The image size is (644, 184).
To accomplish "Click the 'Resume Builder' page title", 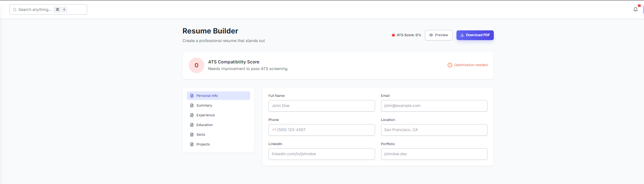I will [210, 31].
